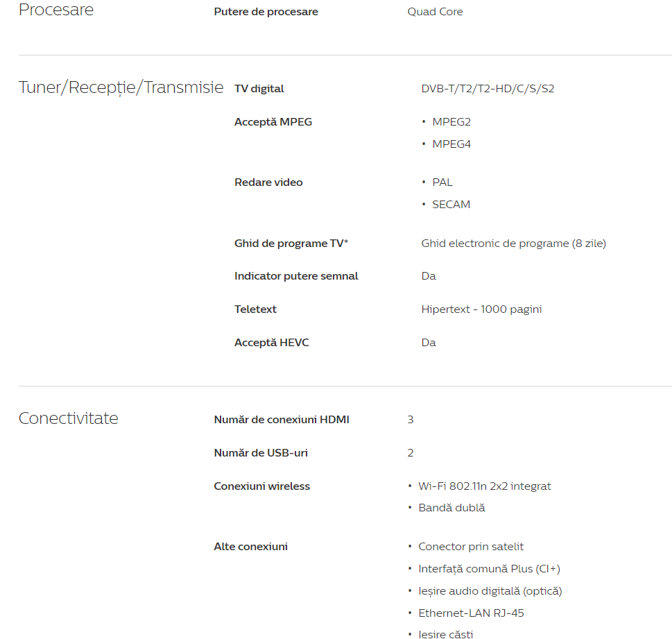This screenshot has height=639, width=672.
Task: Click the Număr de USB-uri label
Action: point(261,453)
